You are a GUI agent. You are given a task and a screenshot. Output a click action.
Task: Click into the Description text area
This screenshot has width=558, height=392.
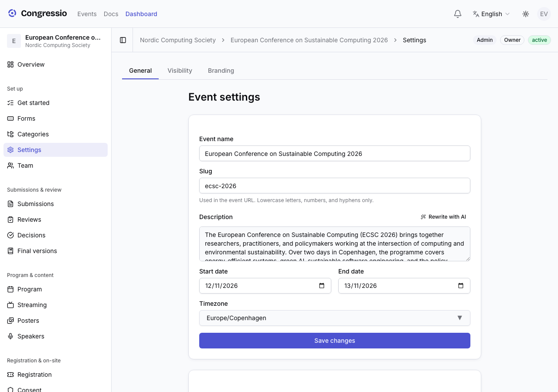pos(335,244)
